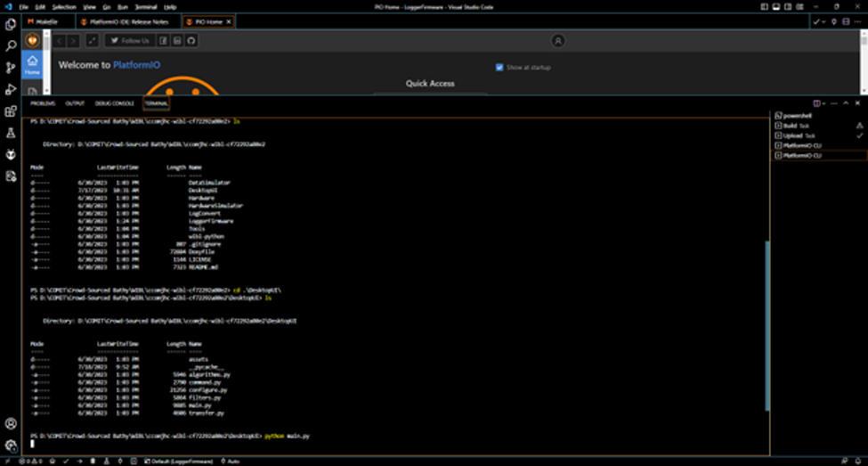868x466 pixels.
Task: Open editor More Actions ellipsis
Action: (857, 21)
